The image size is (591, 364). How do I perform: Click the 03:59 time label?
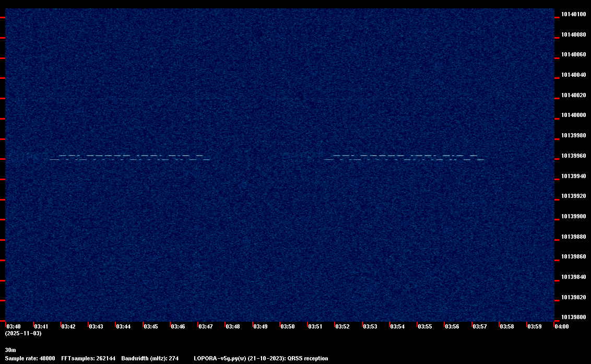click(535, 326)
